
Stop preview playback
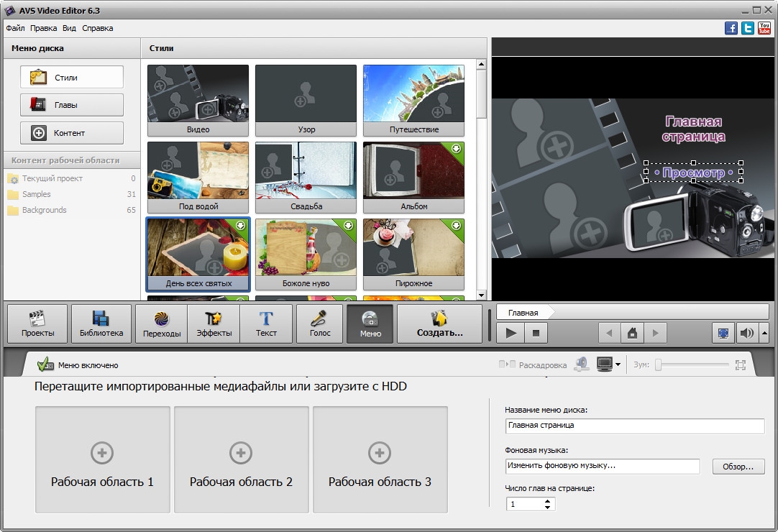point(536,333)
